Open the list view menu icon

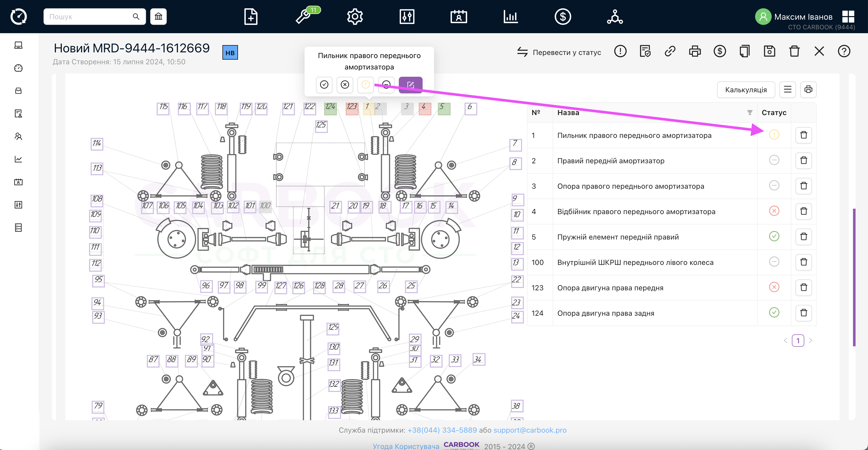787,90
